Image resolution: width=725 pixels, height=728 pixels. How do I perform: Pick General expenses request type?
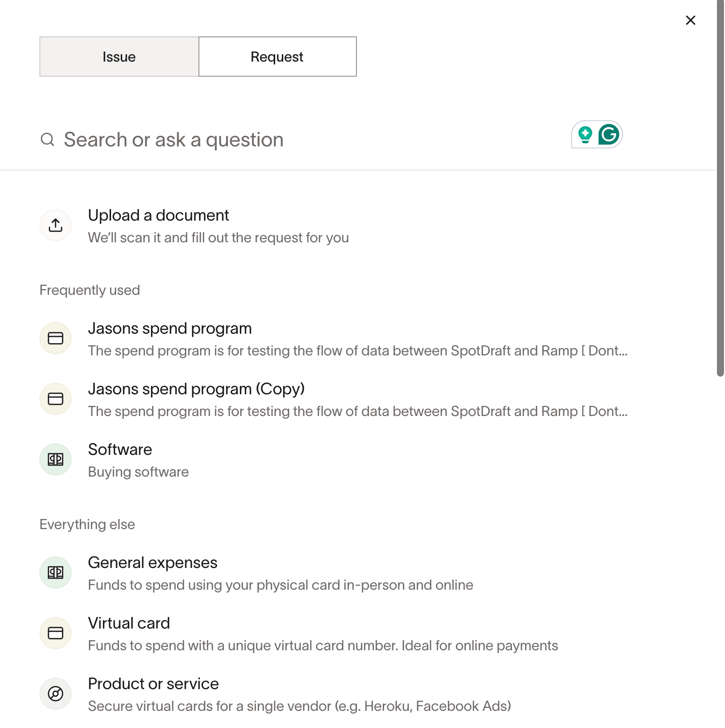pos(152,563)
